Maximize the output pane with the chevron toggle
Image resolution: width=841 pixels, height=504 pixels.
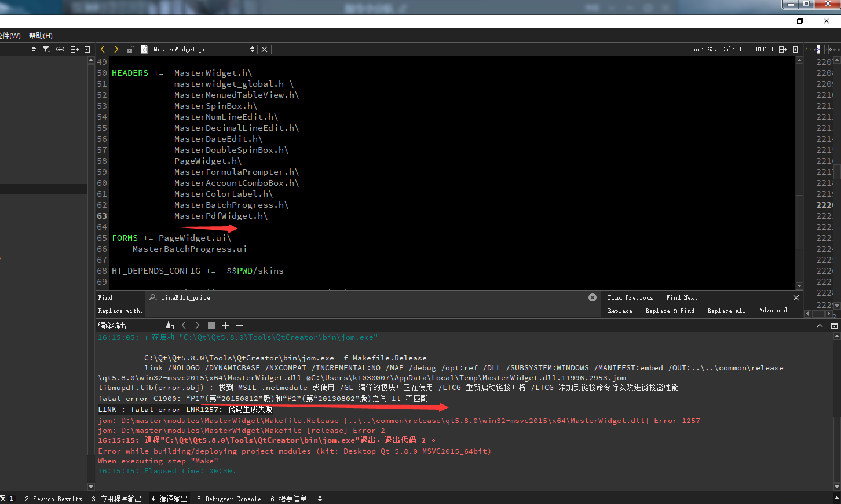coord(820,325)
